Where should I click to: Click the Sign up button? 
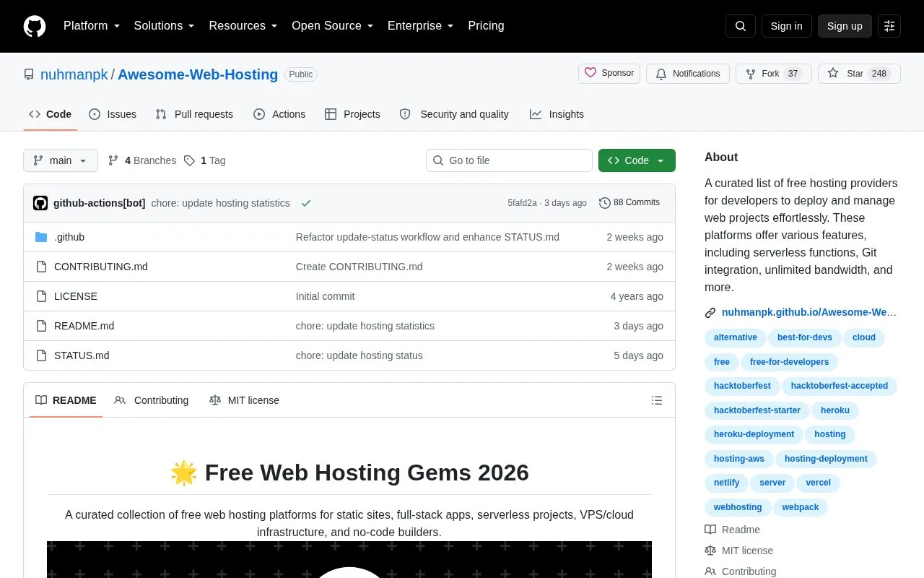coord(845,26)
